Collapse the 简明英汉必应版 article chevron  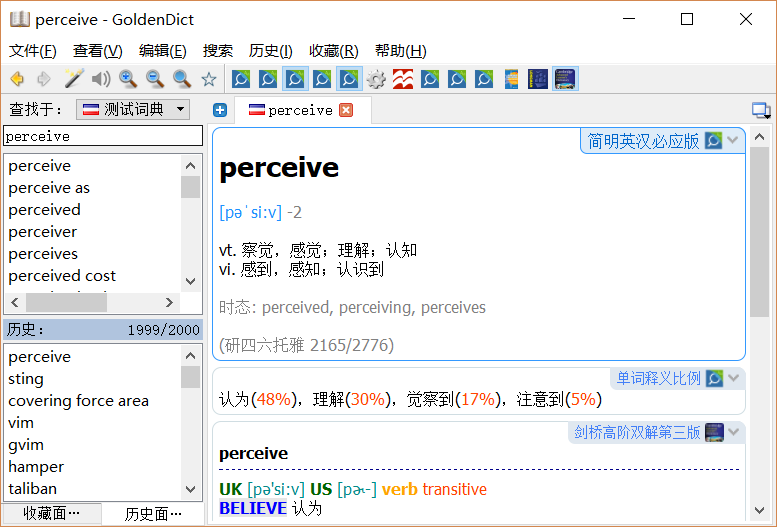coord(733,140)
